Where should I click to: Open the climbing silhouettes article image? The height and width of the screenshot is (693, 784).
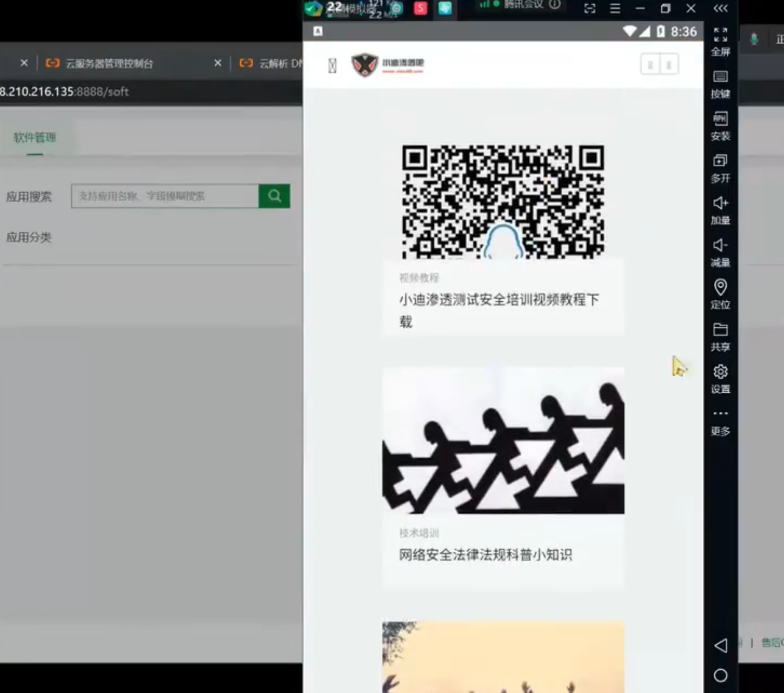[x=503, y=440]
